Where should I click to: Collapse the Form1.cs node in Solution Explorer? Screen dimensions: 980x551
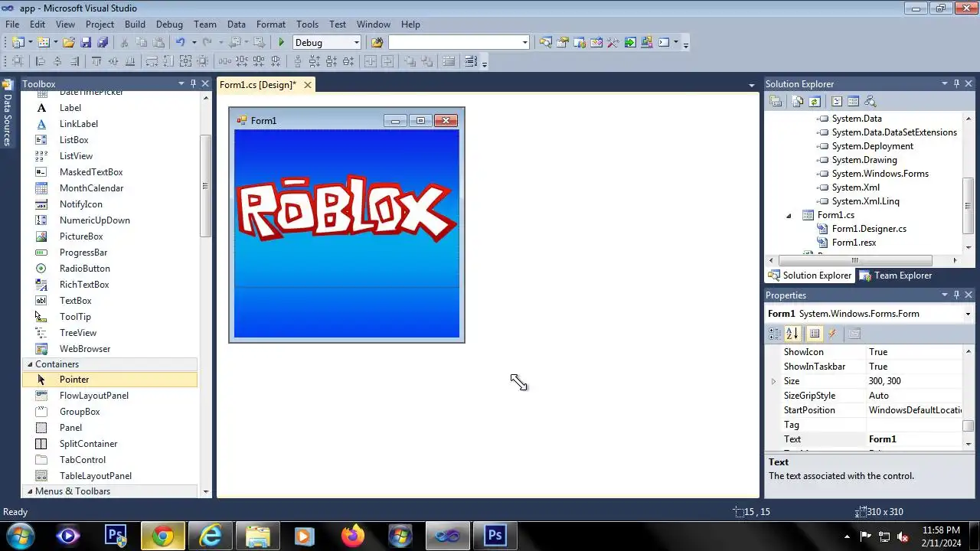[789, 215]
